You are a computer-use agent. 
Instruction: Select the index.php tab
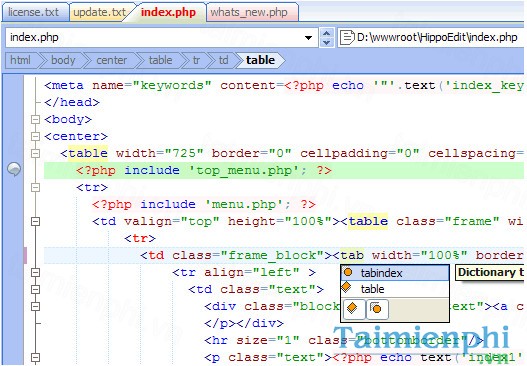click(x=168, y=12)
